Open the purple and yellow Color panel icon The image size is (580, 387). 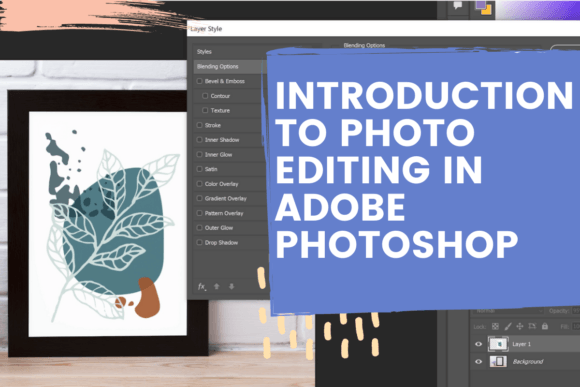483,7
